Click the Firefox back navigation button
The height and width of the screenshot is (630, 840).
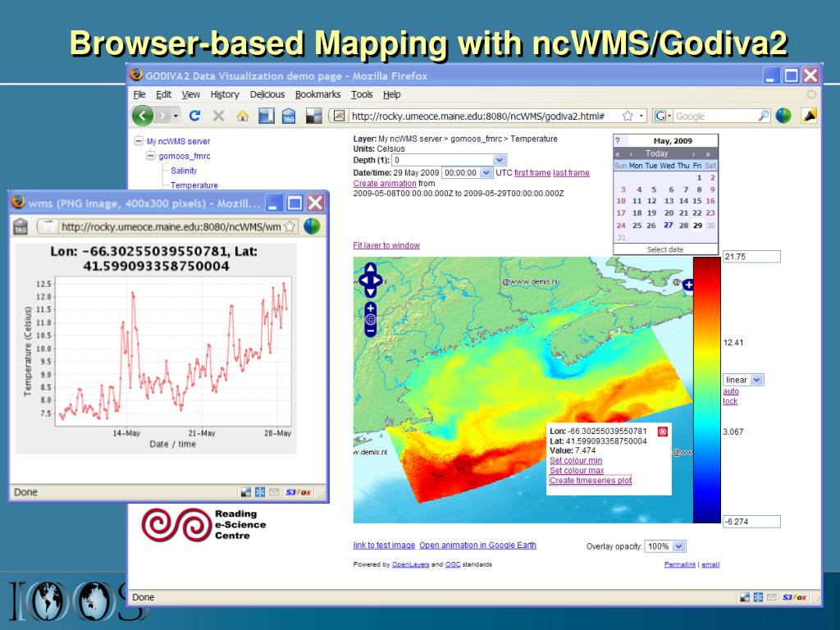144,116
